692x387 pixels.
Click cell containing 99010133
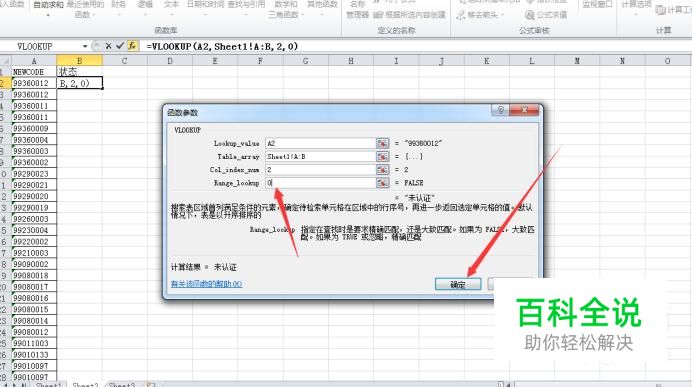click(x=34, y=355)
